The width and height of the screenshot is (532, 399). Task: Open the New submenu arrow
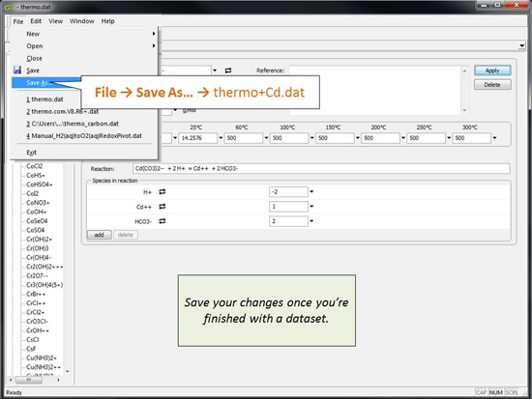click(x=154, y=34)
